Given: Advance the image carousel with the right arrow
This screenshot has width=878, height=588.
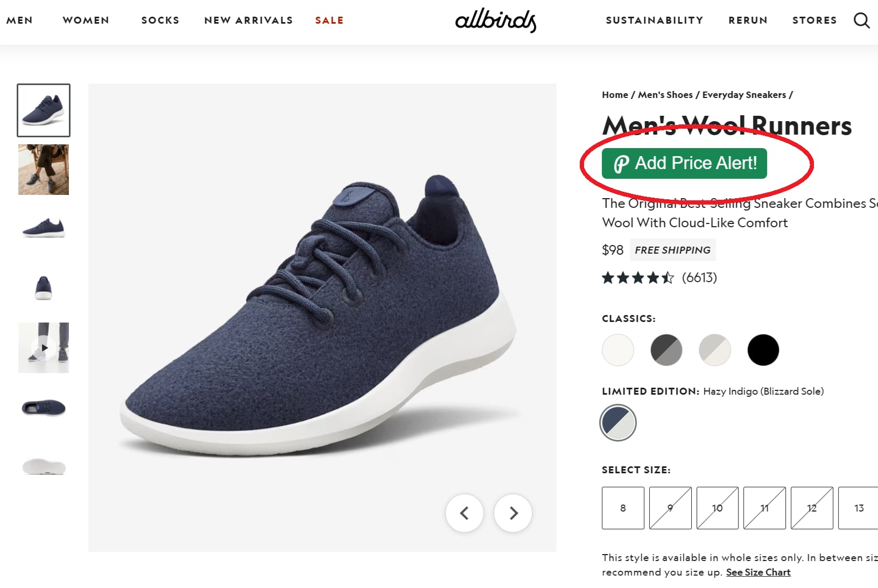Looking at the screenshot, I should pos(512,513).
